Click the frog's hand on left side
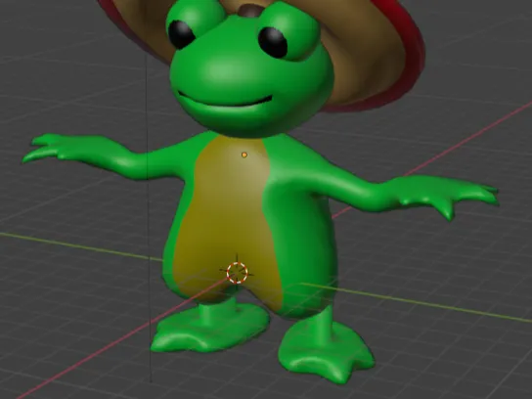This screenshot has width=532, height=399. [x=51, y=148]
